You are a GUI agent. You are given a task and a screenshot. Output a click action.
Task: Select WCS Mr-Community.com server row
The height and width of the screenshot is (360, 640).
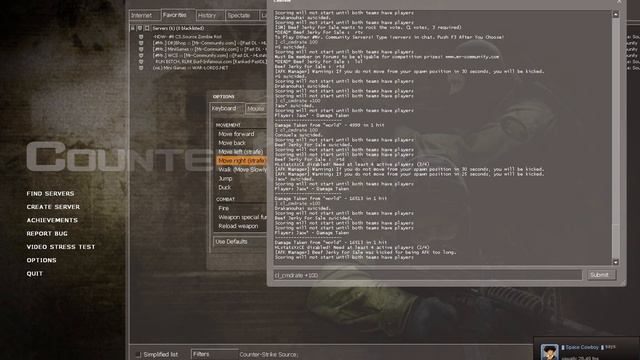199,56
